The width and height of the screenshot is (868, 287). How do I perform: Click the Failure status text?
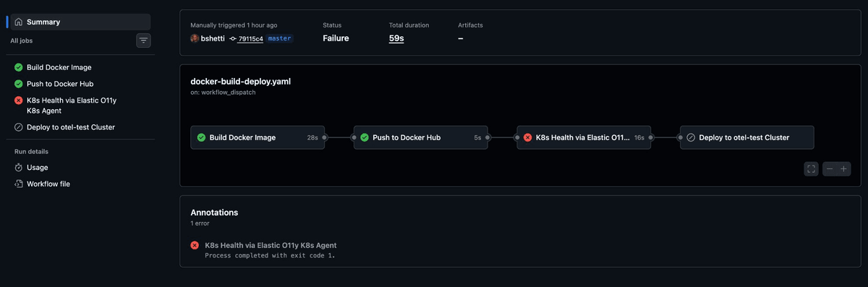click(336, 38)
